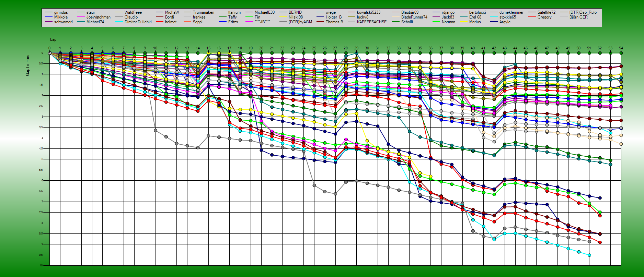
Task: Click the Björn GER legend entry
Action: click(578, 17)
